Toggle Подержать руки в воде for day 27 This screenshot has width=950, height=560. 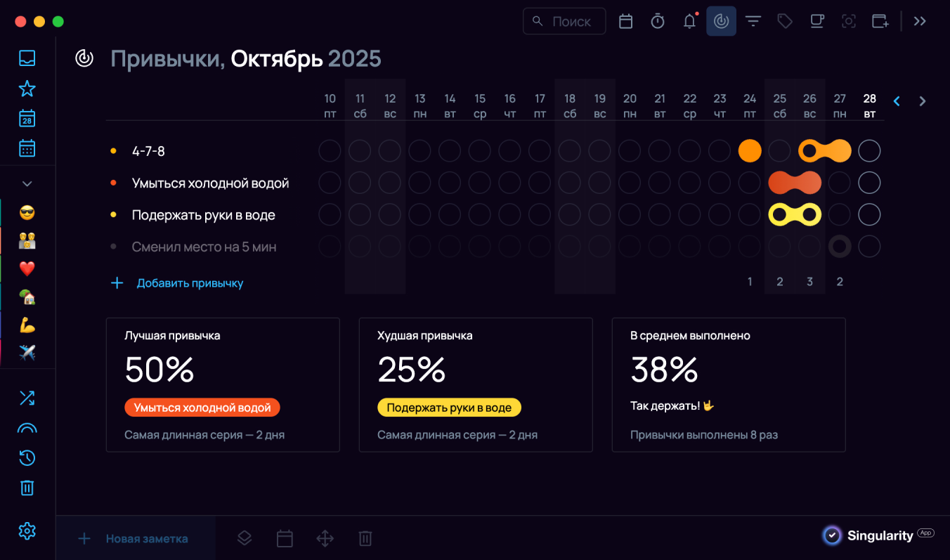point(839,214)
